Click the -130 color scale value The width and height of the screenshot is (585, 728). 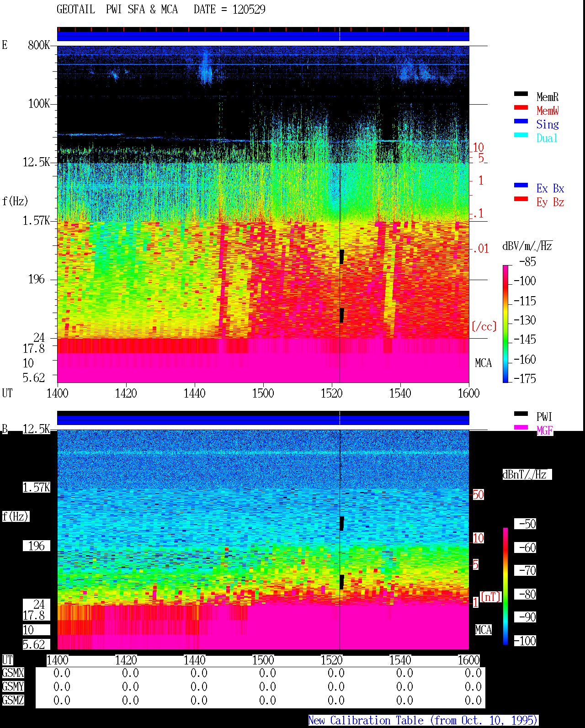(525, 320)
